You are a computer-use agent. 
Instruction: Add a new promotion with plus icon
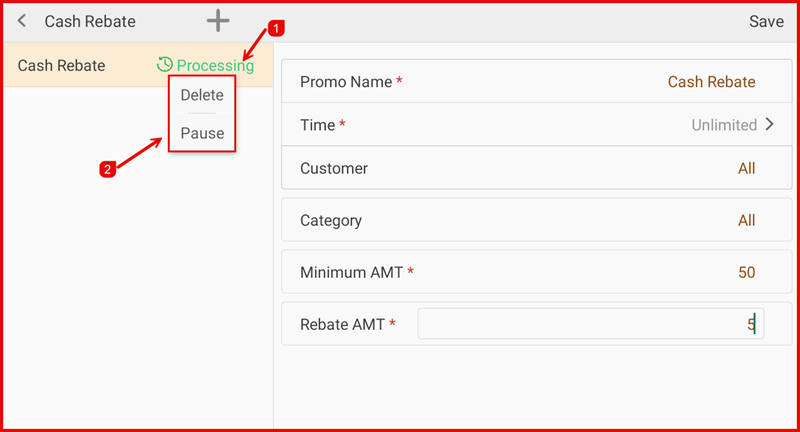[x=217, y=21]
